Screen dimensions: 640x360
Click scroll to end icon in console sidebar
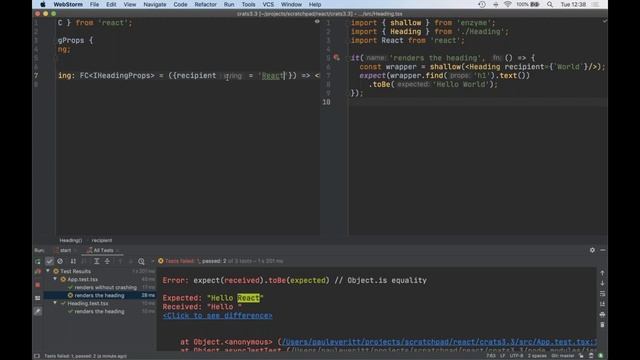[x=602, y=304]
